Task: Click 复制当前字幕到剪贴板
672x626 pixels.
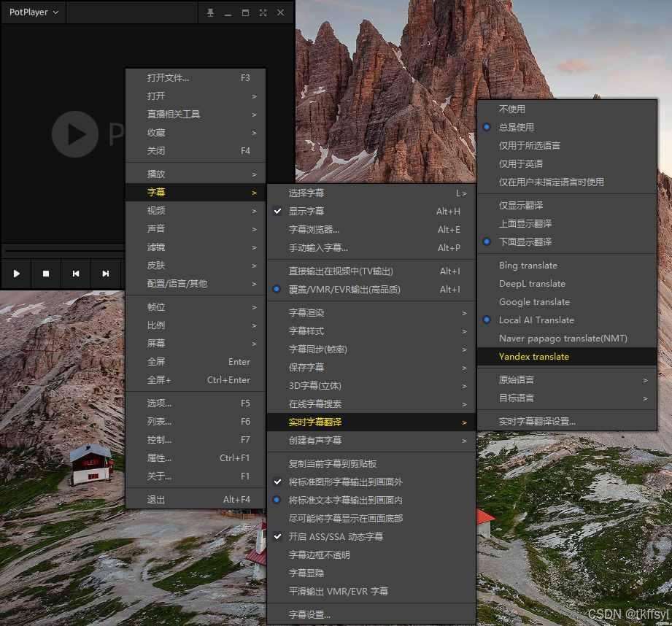Action: tap(371, 463)
